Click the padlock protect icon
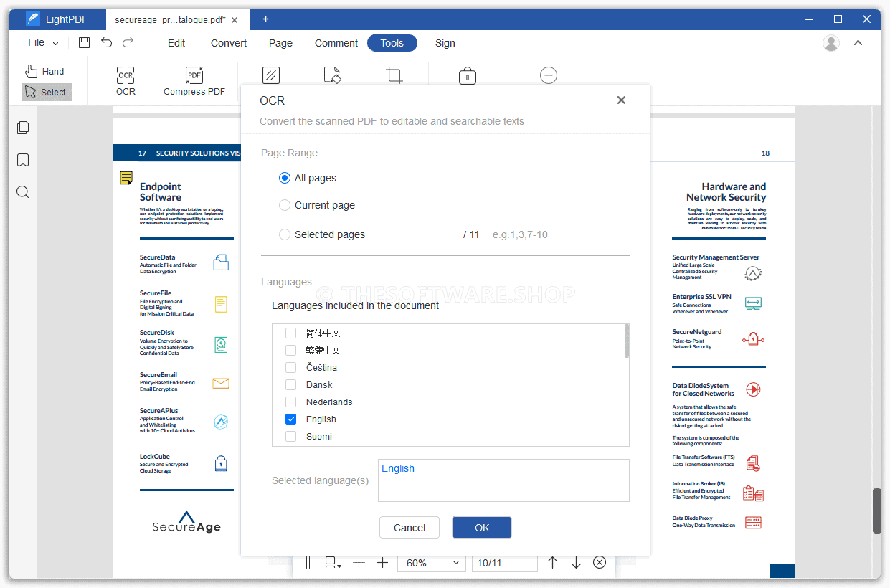The image size is (890, 588). [x=468, y=75]
